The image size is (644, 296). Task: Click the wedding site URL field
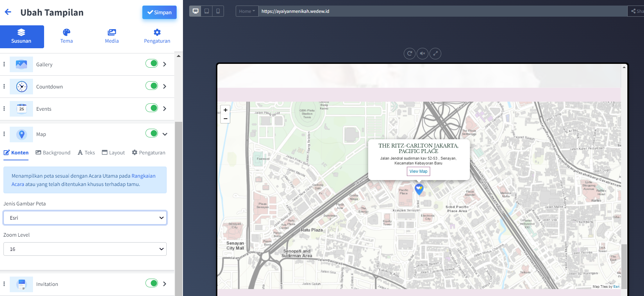[x=443, y=11]
